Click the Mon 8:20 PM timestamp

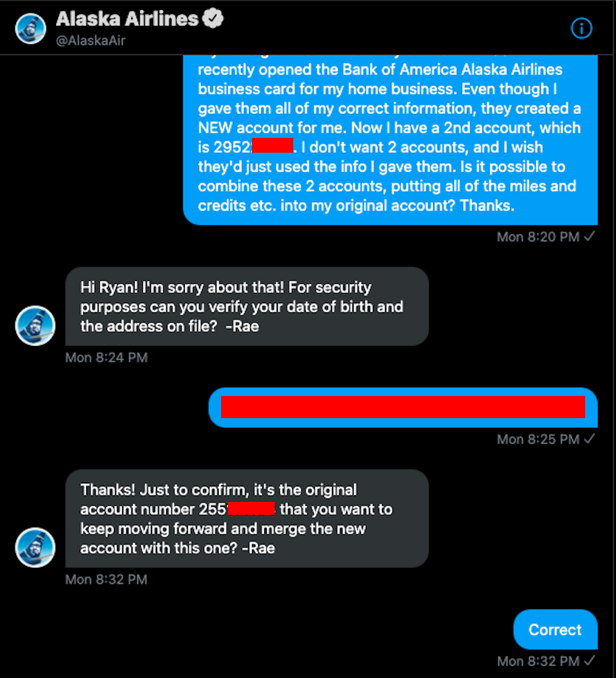pyautogui.click(x=538, y=236)
